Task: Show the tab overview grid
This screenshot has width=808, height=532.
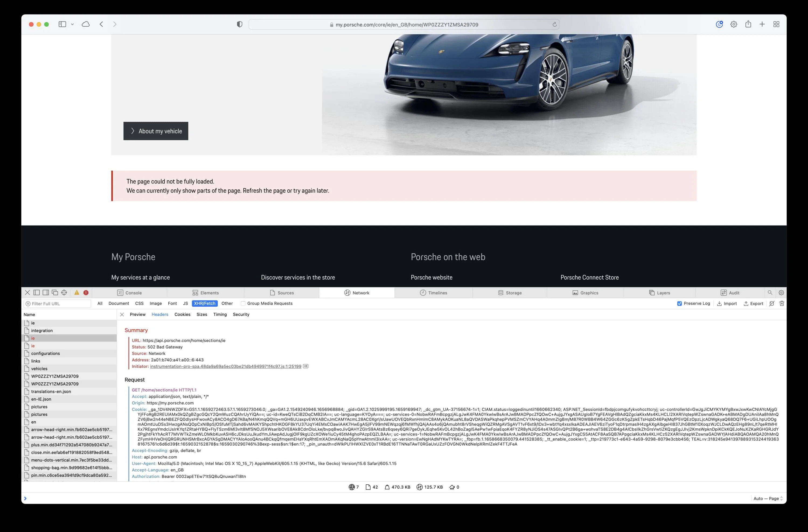Action: click(x=776, y=24)
